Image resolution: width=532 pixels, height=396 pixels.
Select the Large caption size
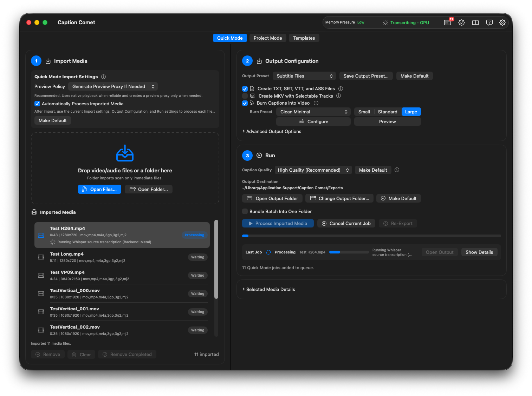click(x=411, y=112)
